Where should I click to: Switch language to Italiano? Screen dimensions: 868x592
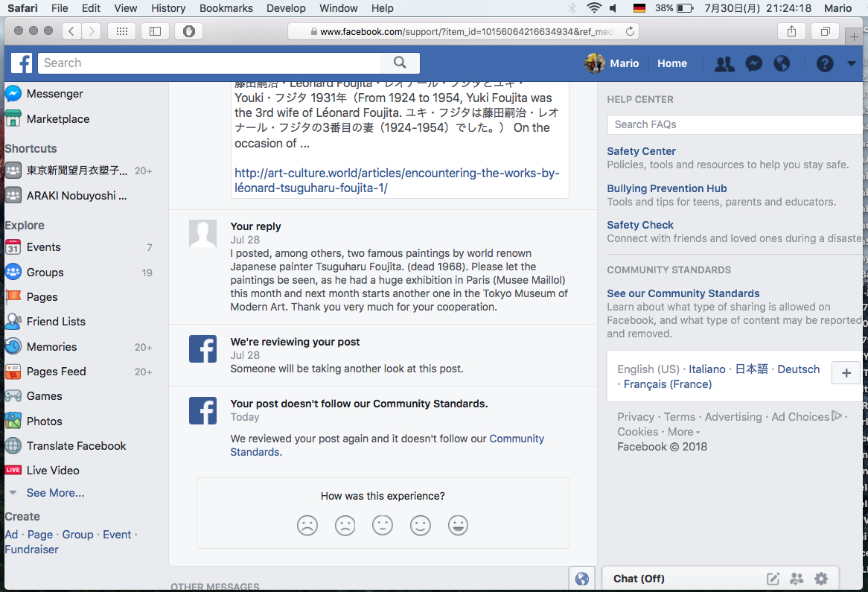(707, 369)
